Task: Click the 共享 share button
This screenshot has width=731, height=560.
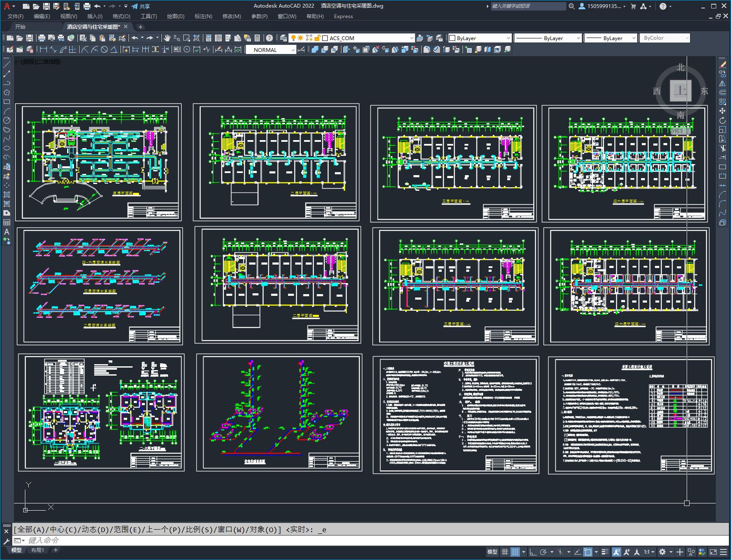Action: tap(141, 6)
